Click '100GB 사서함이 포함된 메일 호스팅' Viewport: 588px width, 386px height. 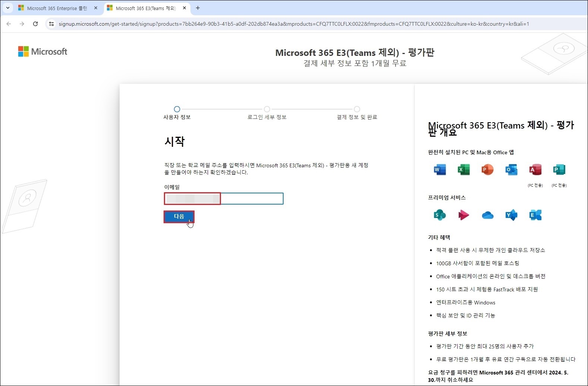point(478,263)
